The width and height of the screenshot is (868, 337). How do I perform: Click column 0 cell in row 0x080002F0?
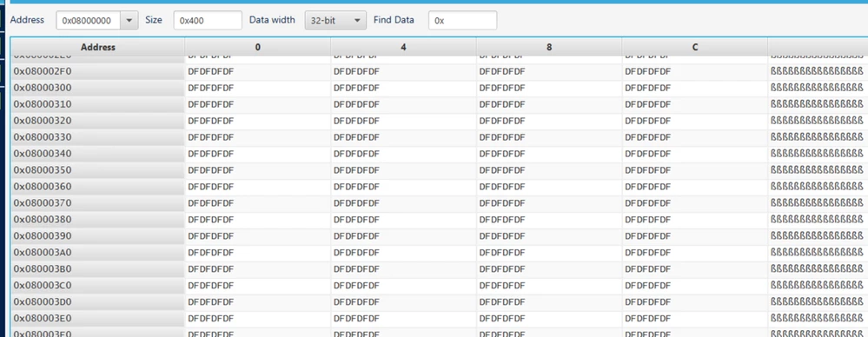[257, 71]
